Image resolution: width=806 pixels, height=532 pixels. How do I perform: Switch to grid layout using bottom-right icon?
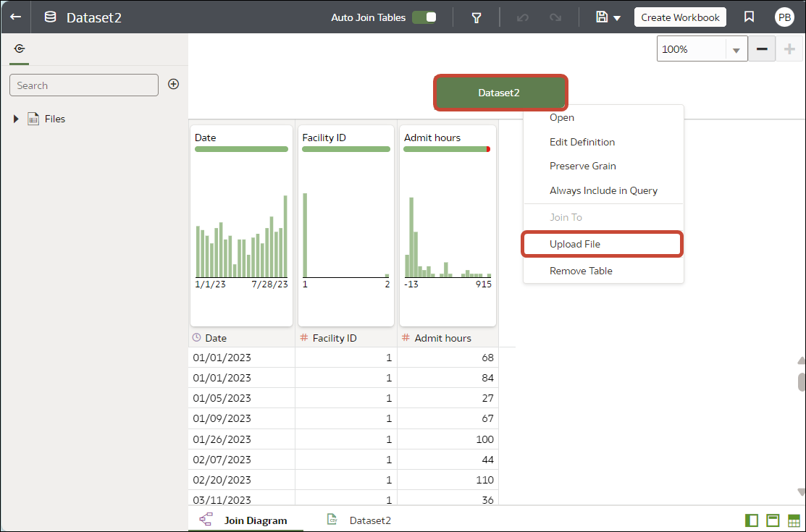792,520
